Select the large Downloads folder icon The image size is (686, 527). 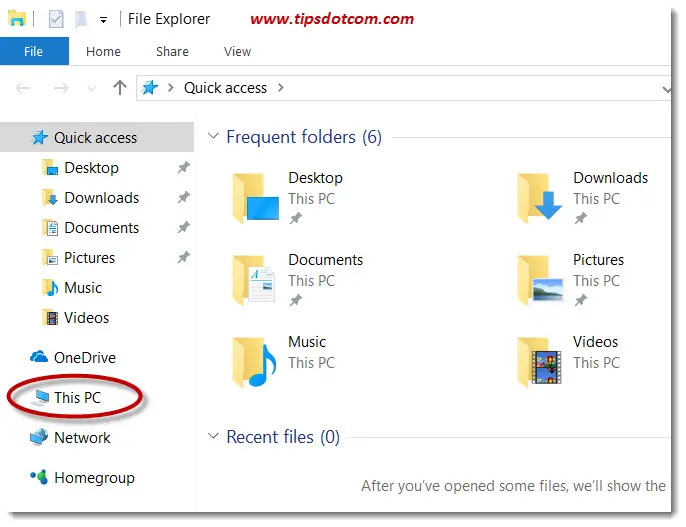coord(539,198)
